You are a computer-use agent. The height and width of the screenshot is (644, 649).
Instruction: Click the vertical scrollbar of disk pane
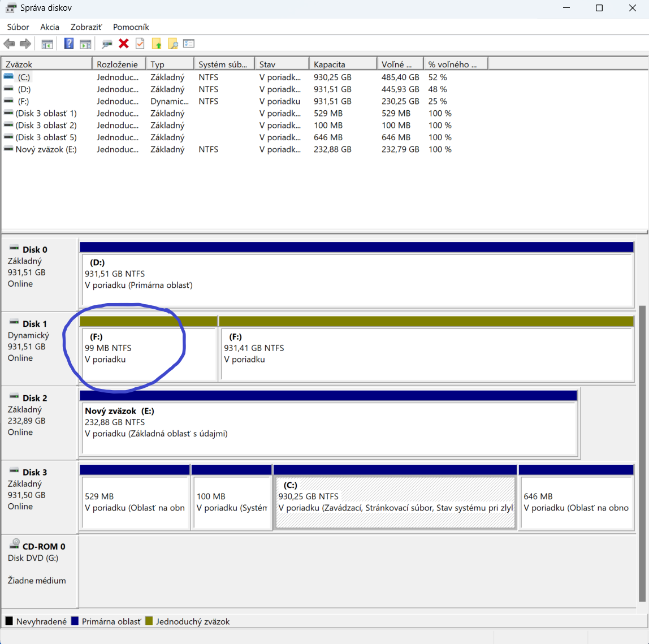click(642, 453)
